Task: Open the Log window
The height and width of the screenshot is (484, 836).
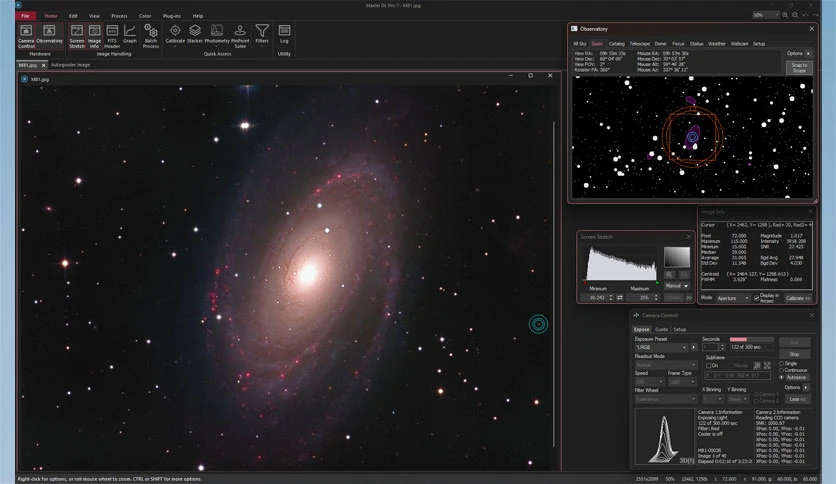Action: (284, 34)
